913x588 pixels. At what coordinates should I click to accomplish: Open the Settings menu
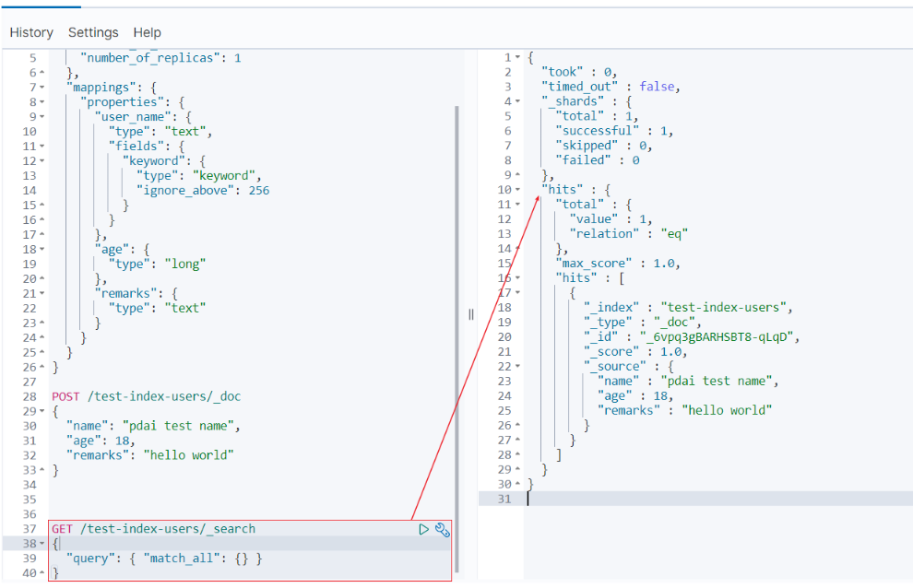point(93,32)
